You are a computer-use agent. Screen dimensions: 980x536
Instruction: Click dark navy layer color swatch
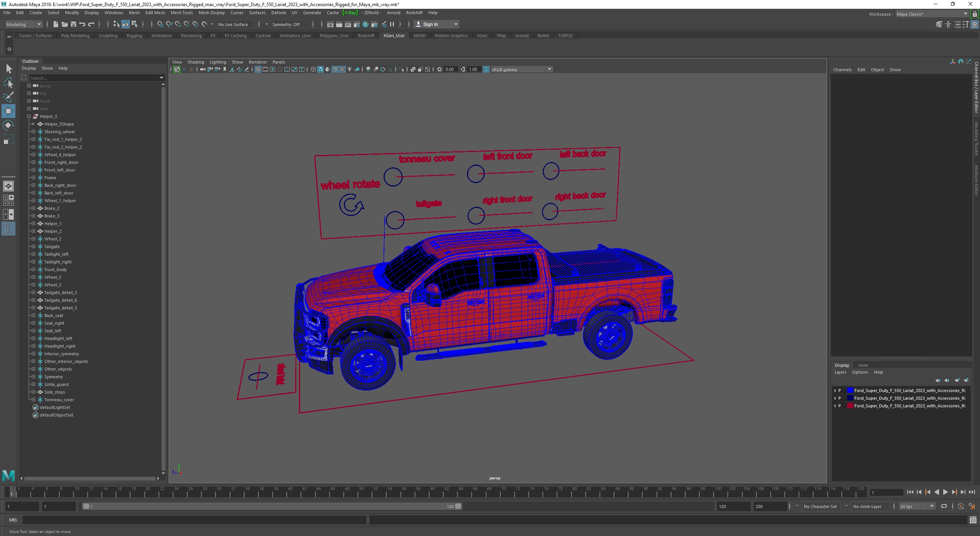(x=850, y=398)
